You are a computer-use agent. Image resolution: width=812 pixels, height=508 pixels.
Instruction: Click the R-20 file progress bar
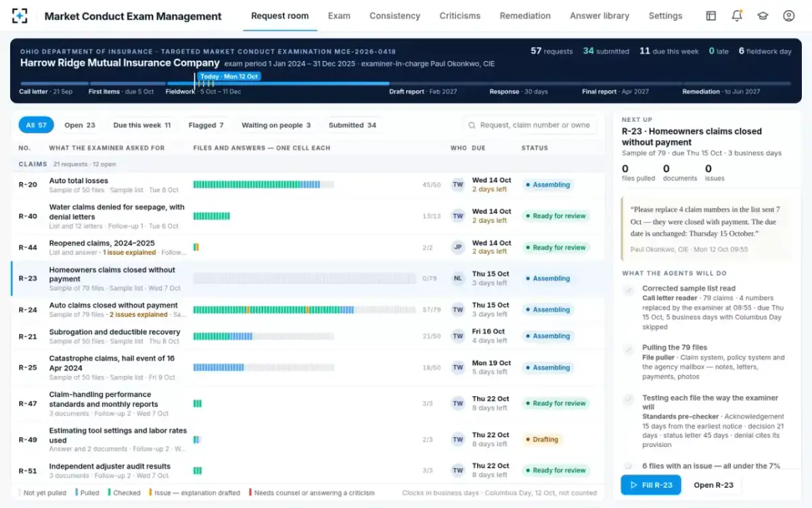click(x=264, y=184)
